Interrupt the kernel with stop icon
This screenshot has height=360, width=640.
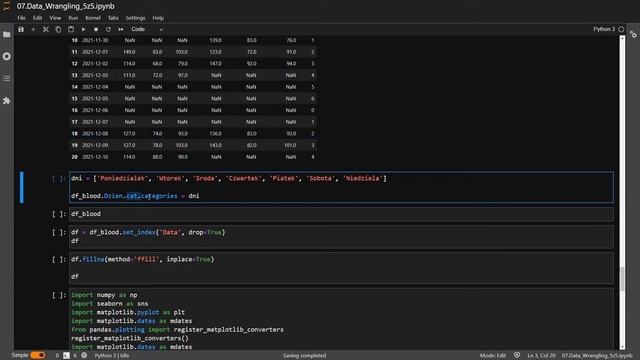[x=96, y=29]
